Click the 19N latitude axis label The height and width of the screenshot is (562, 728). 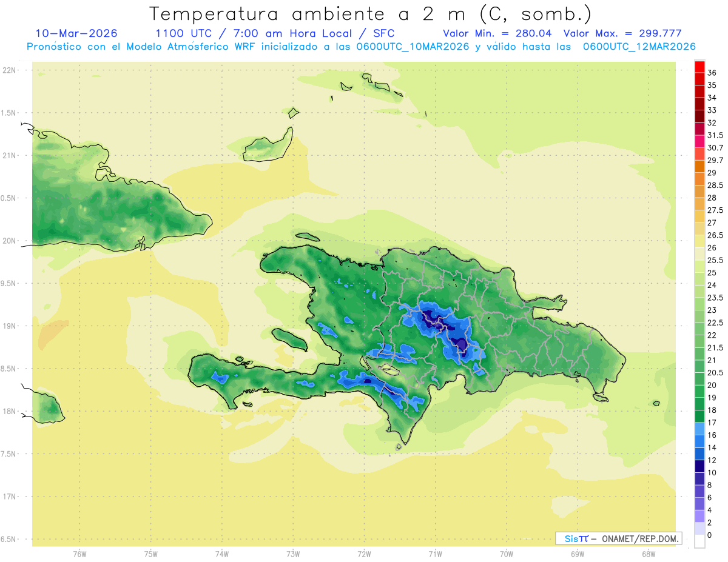pos(9,326)
